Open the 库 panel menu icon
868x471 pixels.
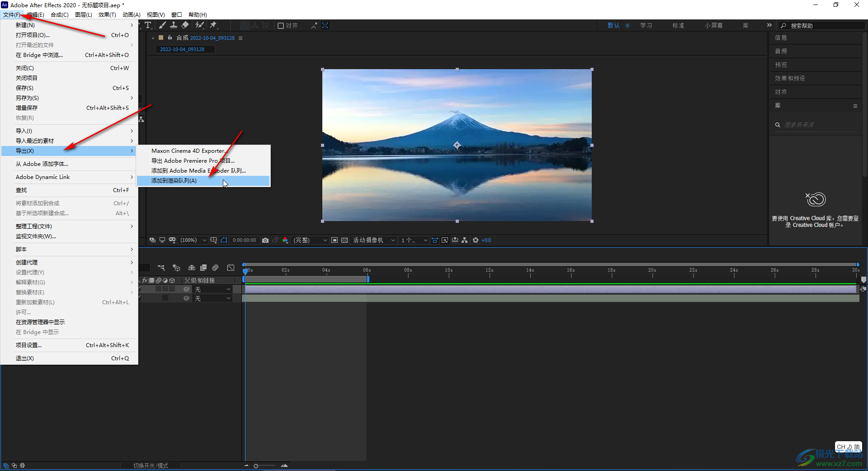855,106
